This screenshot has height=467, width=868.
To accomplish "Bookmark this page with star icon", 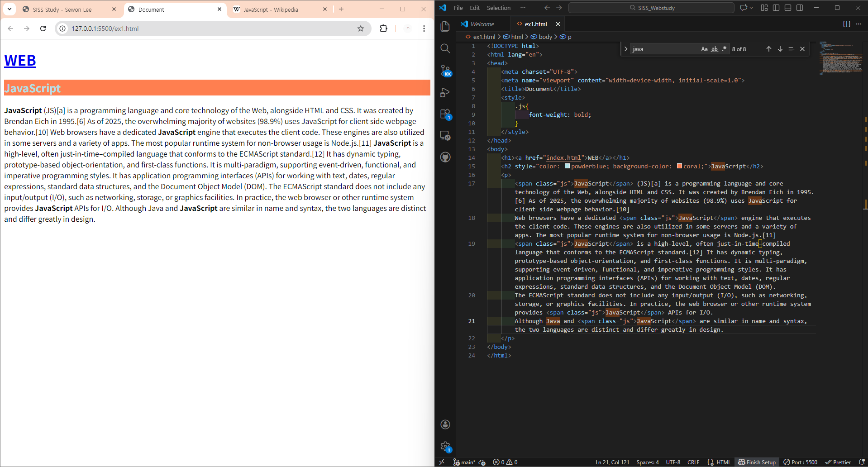I will [361, 29].
